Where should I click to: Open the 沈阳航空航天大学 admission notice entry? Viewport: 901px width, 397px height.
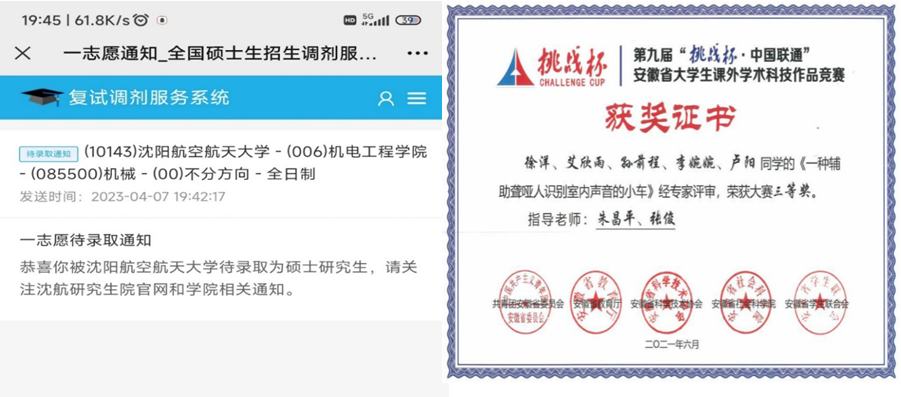point(221,174)
